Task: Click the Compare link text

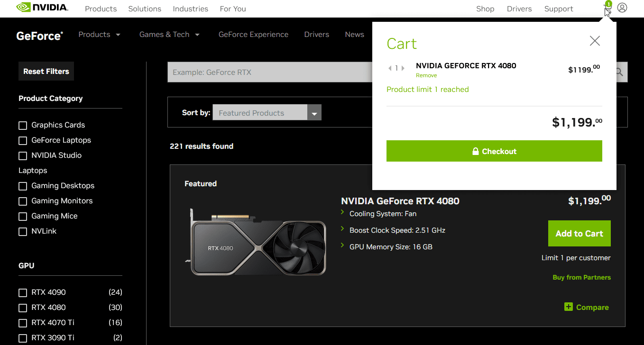Action: click(592, 307)
